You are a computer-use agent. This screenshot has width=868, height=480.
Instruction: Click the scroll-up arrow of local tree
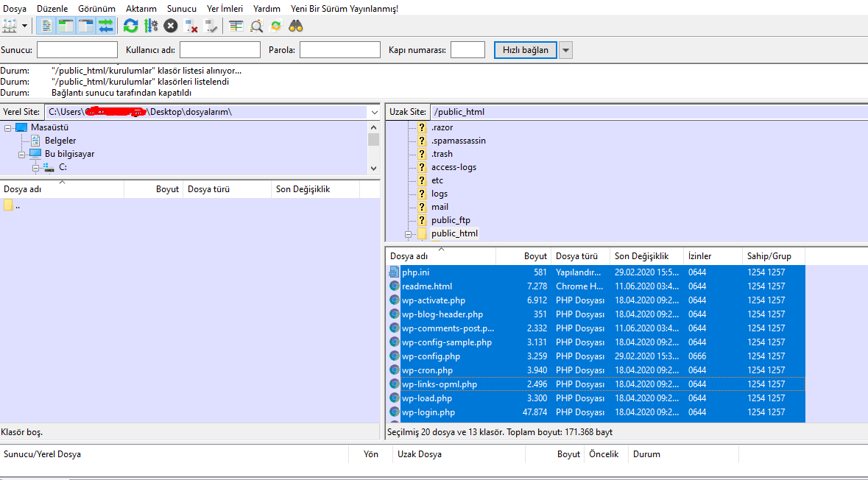coord(374,127)
